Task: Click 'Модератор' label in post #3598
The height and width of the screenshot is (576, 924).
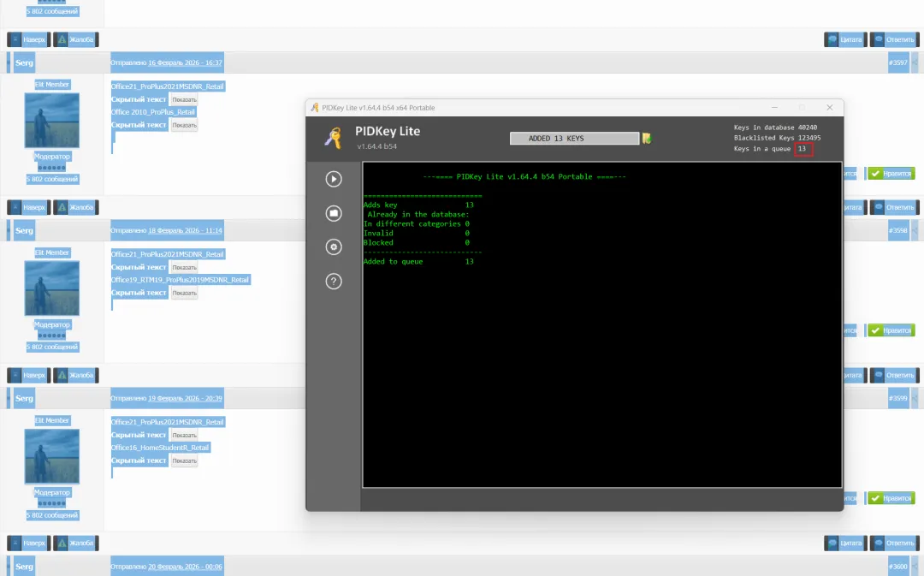Action: (x=52, y=325)
